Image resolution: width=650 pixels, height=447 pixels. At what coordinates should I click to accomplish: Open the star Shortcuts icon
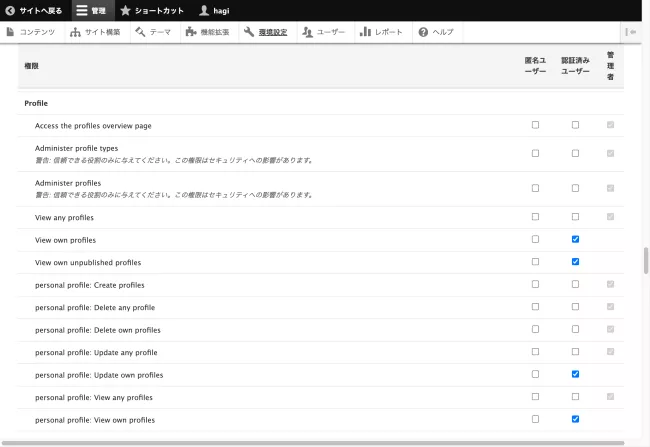point(125,10)
